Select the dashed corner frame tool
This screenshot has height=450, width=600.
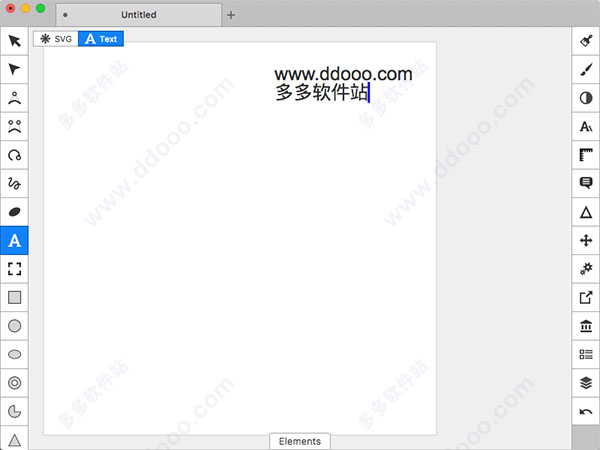(x=14, y=269)
